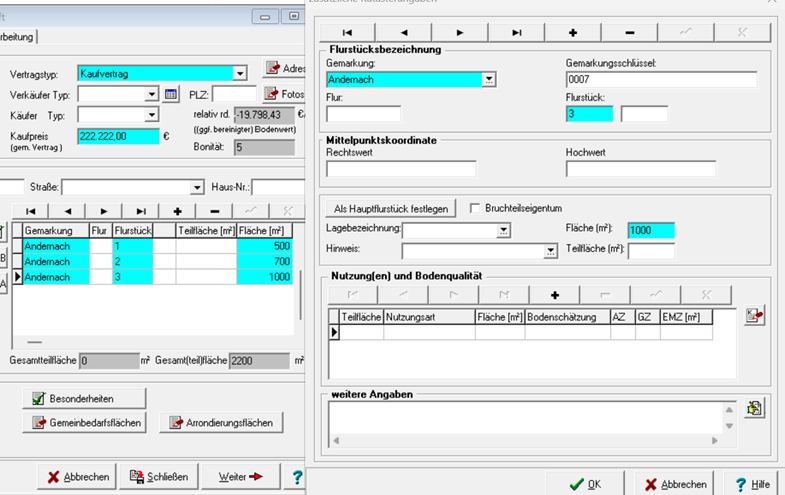Click Nutzungsart column header

tap(429, 317)
